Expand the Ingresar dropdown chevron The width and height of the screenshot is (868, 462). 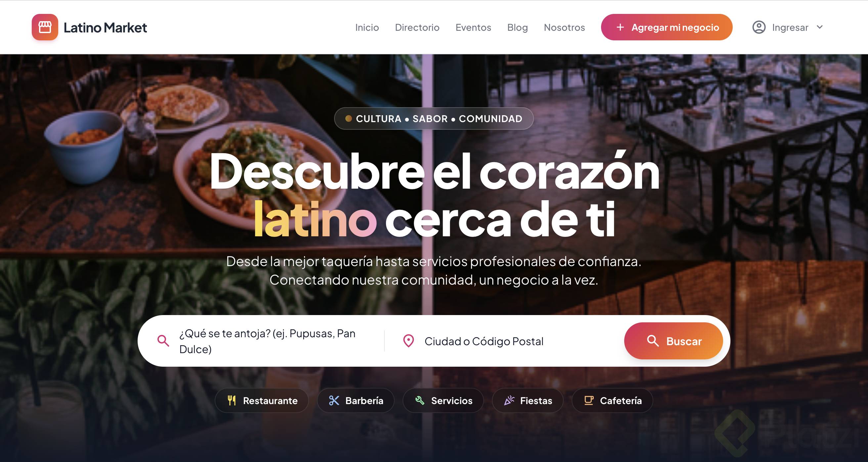pyautogui.click(x=820, y=27)
